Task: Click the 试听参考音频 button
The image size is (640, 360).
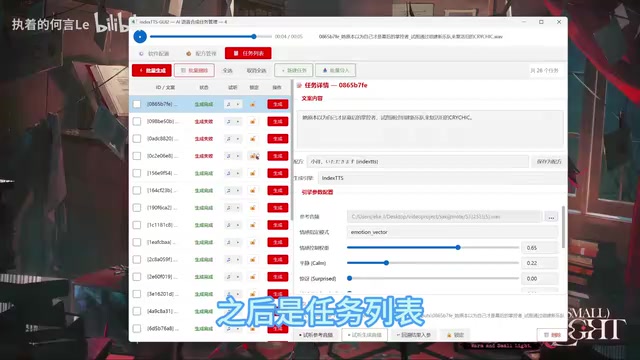Action: [316, 335]
